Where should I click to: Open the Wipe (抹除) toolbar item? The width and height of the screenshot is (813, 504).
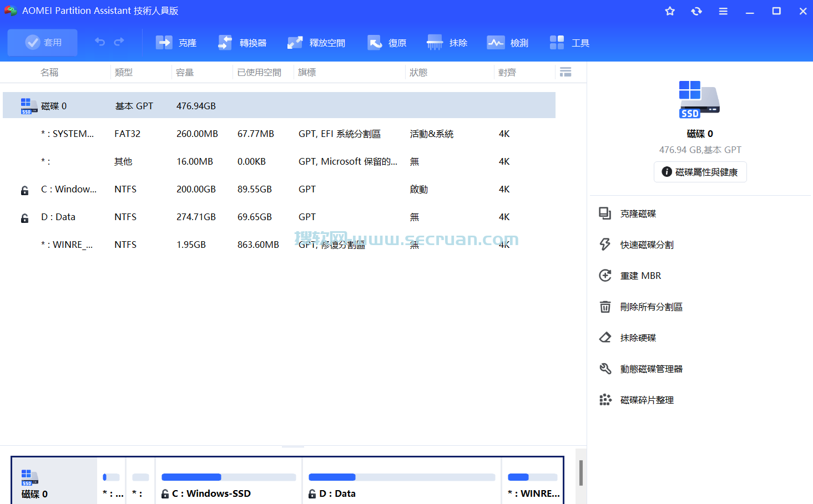point(447,43)
